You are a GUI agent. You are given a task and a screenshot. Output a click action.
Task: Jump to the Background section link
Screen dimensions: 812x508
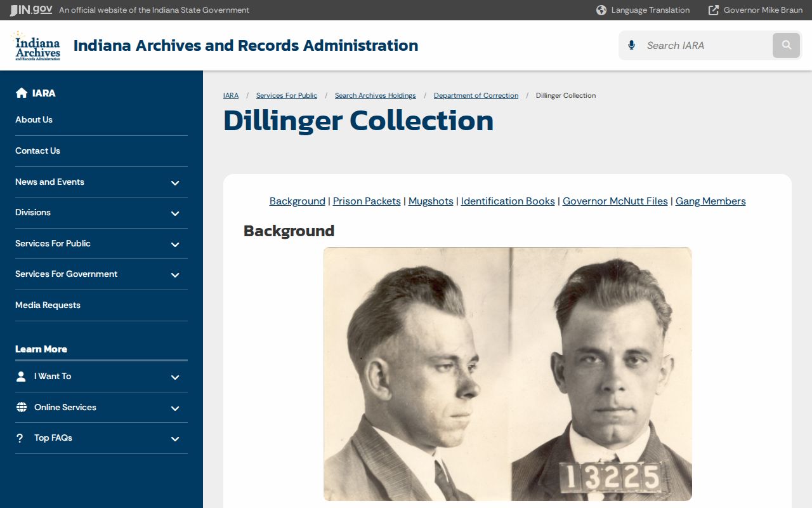pos(298,201)
